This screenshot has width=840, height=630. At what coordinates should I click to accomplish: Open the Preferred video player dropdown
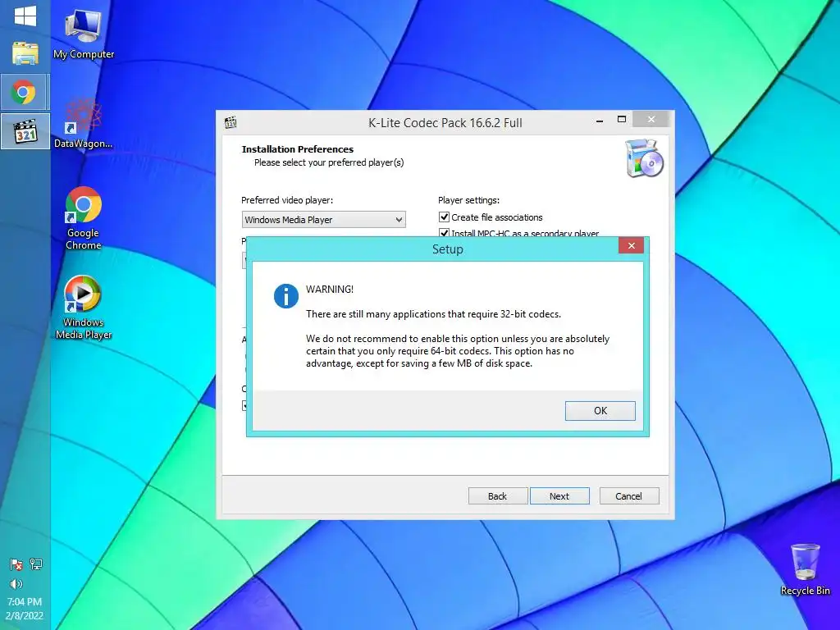323,220
